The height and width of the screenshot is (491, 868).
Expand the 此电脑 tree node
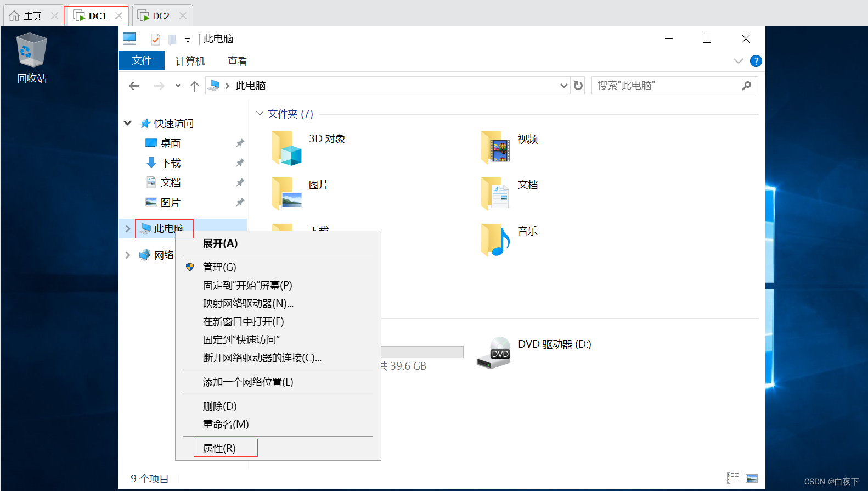pos(127,228)
